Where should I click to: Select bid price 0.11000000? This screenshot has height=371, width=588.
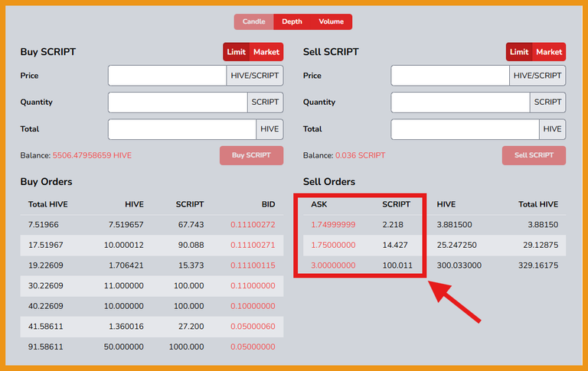click(253, 285)
